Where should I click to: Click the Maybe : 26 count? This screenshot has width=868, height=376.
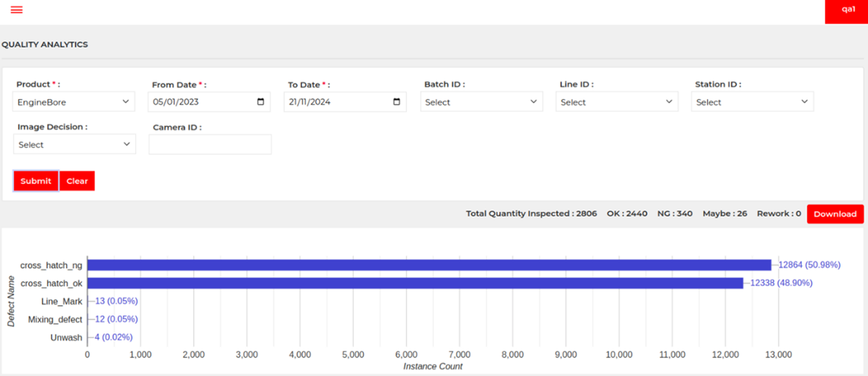click(725, 213)
